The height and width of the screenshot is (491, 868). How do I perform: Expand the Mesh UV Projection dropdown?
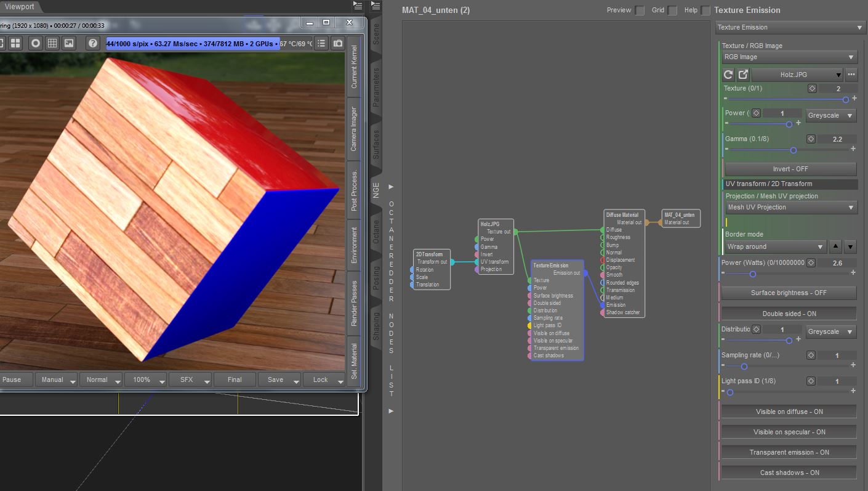(x=791, y=208)
